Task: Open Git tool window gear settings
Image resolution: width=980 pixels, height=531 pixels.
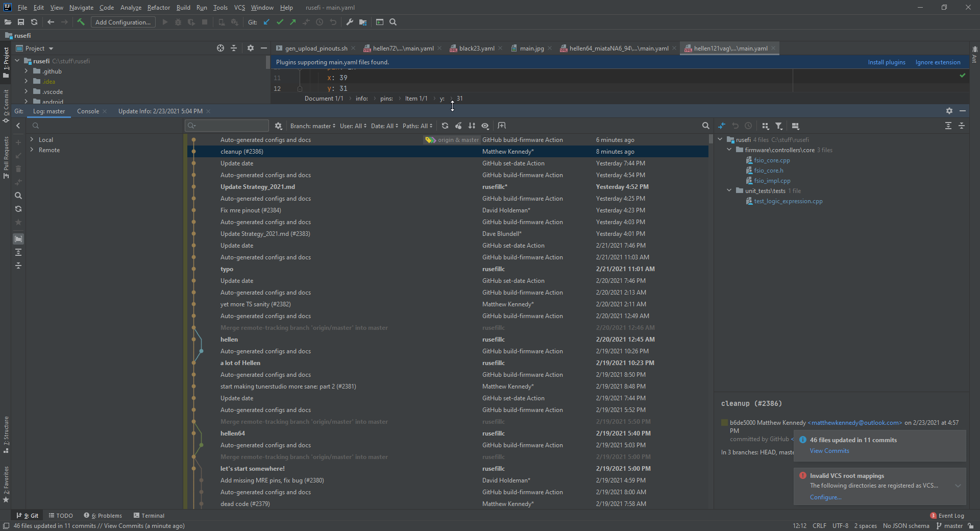Action: pos(949,111)
